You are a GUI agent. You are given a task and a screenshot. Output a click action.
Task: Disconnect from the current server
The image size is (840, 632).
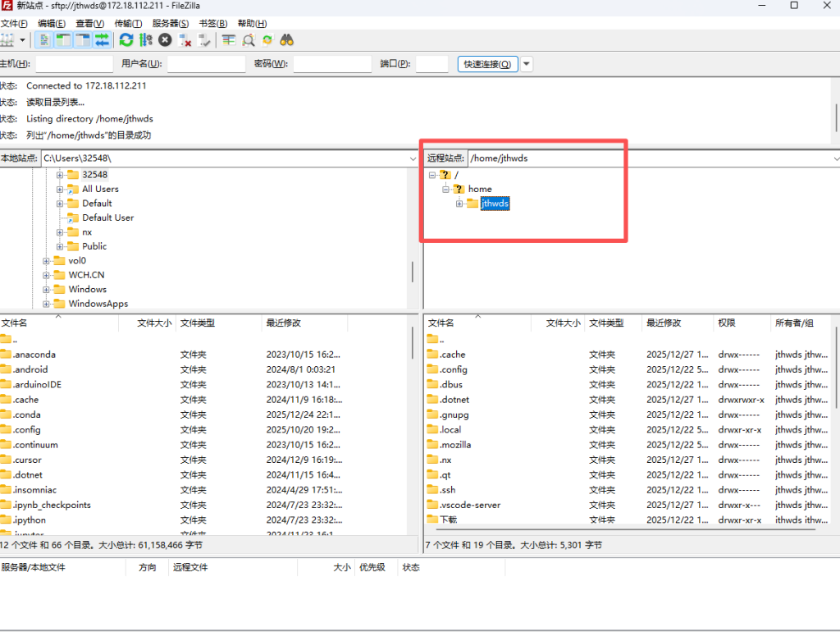pos(185,39)
